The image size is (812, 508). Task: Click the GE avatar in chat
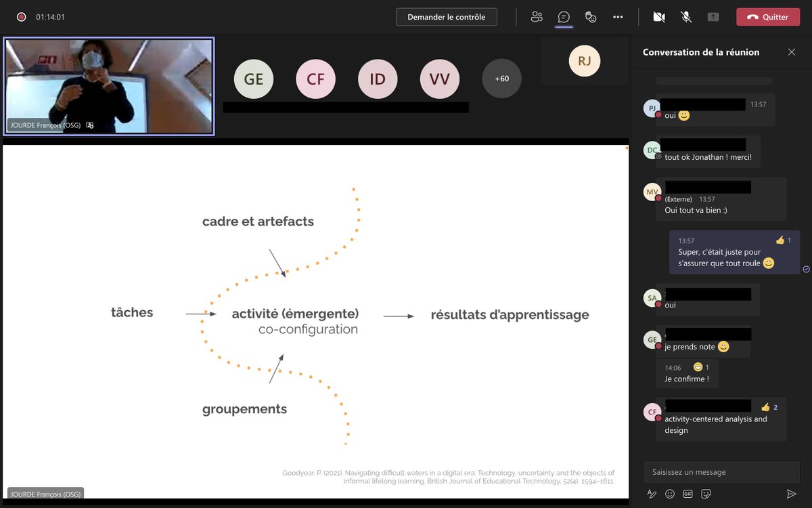[652, 340]
